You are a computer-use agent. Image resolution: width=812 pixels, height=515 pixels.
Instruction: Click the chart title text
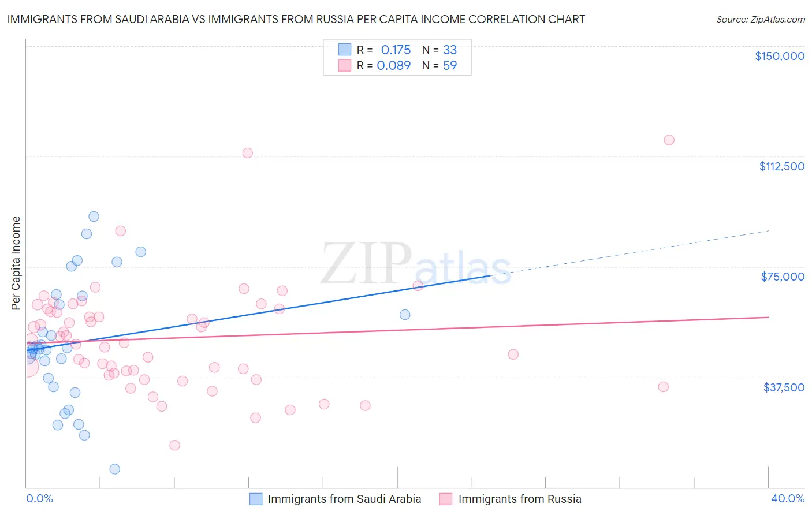pyautogui.click(x=296, y=19)
